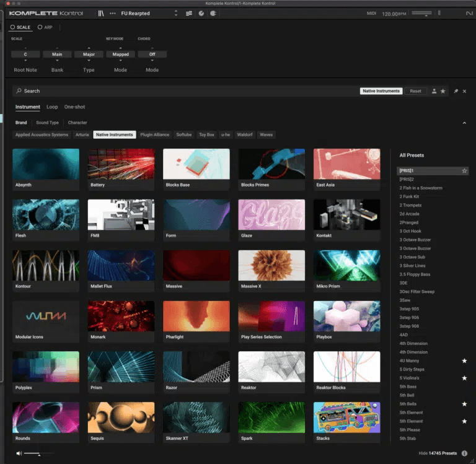Select the Arturia brand filter
The image size is (476, 464).
coord(82,134)
